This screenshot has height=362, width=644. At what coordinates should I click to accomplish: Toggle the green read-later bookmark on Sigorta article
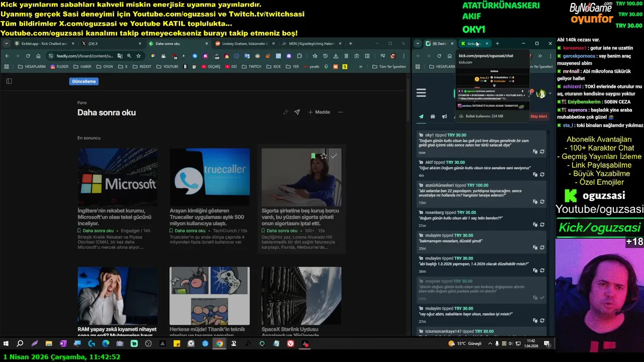point(313,156)
